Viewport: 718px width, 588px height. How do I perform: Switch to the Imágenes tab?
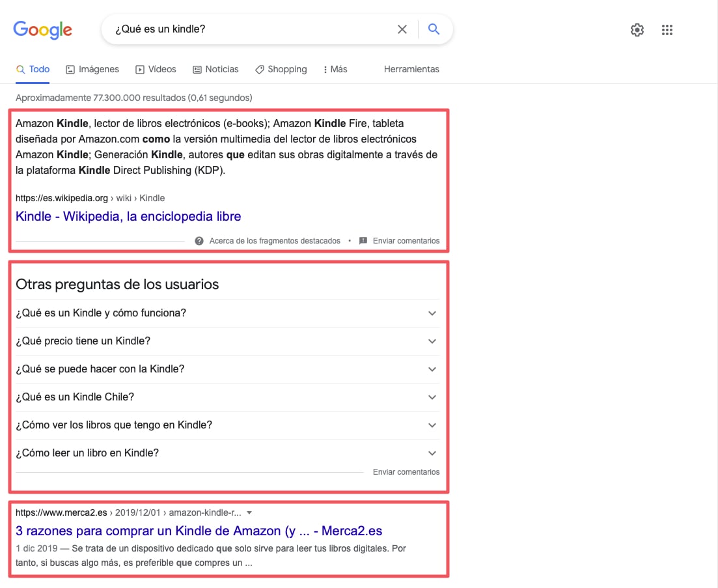(x=92, y=69)
